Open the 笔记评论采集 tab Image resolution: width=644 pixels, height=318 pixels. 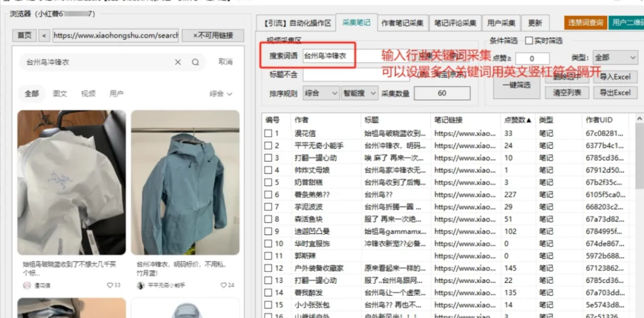[x=456, y=23]
